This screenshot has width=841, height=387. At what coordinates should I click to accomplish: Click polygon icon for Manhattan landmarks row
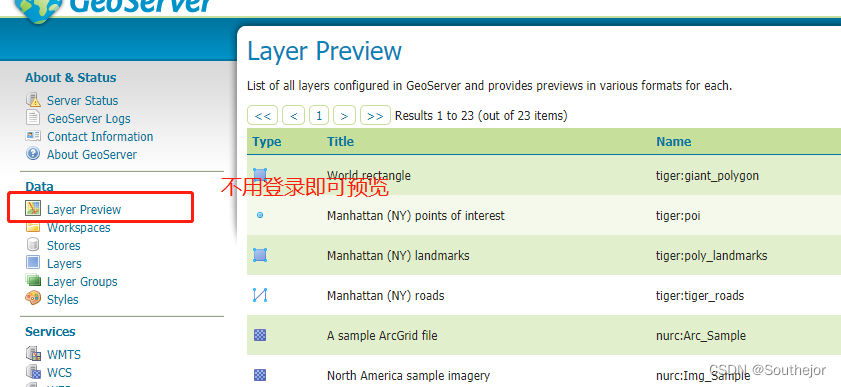tap(260, 255)
